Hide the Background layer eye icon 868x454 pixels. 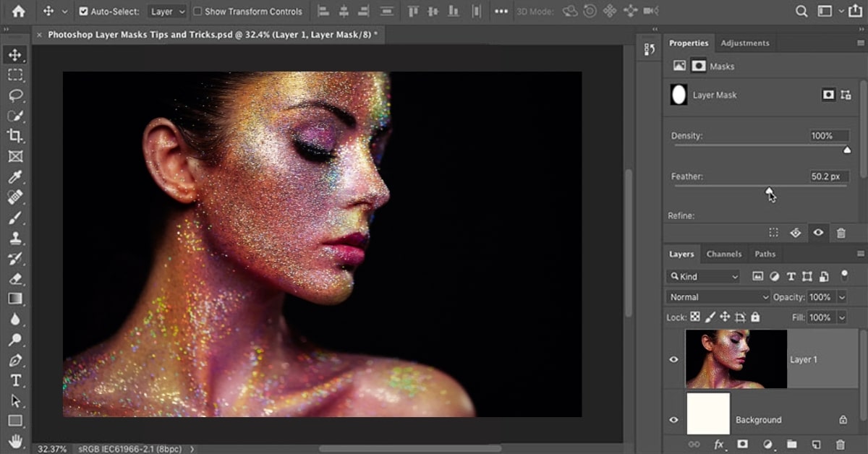(x=674, y=420)
